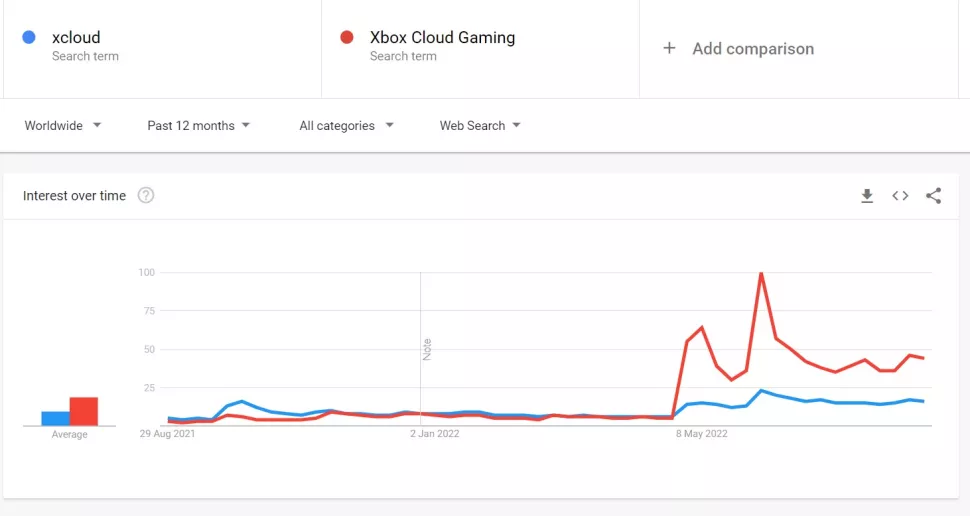This screenshot has height=516, width=970.
Task: Click the blue xcloud color dot
Action: 29,38
